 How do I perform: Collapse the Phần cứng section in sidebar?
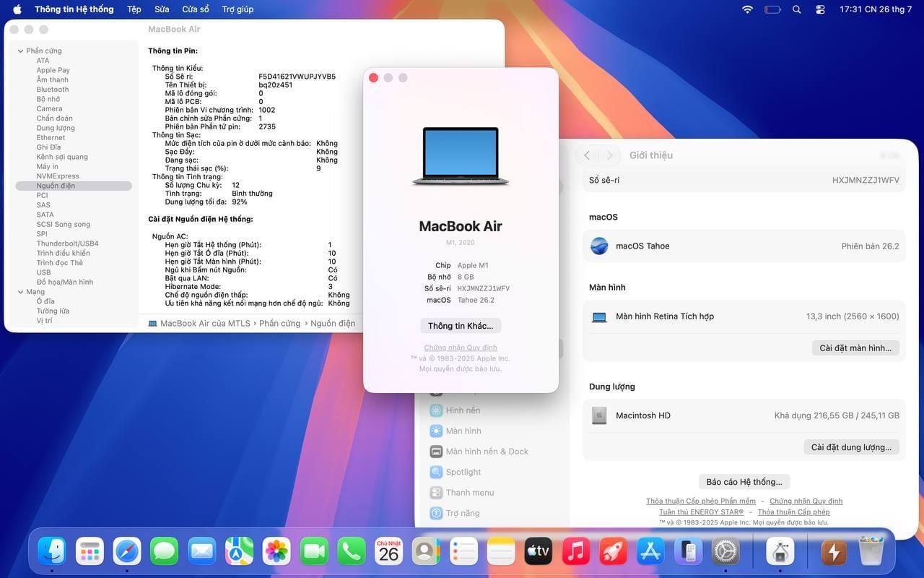click(20, 51)
